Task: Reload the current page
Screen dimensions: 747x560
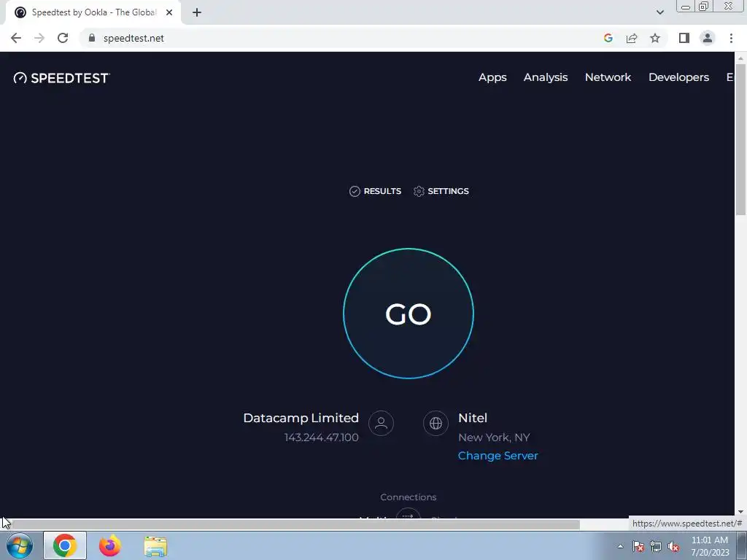Action: [63, 38]
